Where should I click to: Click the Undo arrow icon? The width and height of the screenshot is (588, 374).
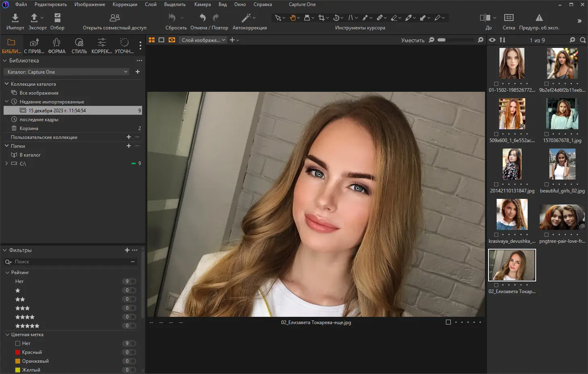202,18
